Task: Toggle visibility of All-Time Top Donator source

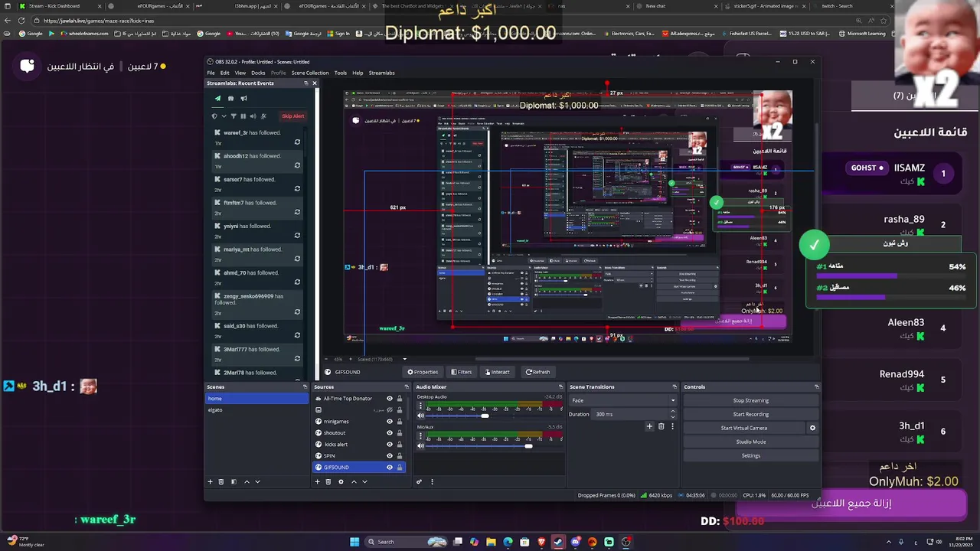Action: pyautogui.click(x=389, y=398)
